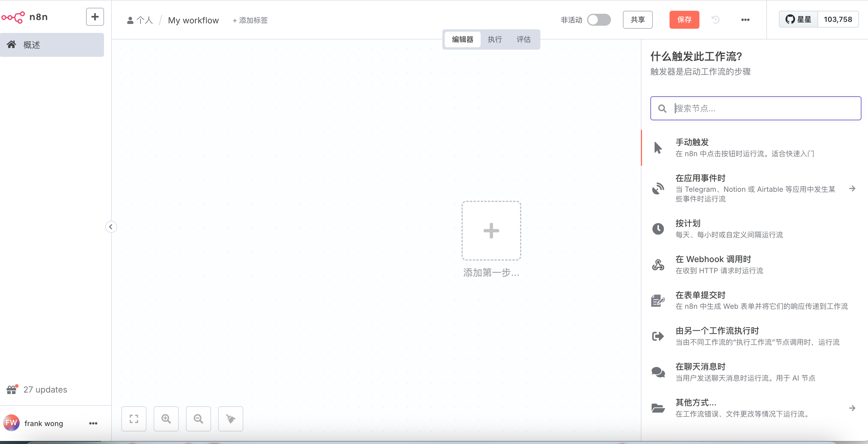Click the 共享 share button
The height and width of the screenshot is (444, 868).
click(x=638, y=20)
